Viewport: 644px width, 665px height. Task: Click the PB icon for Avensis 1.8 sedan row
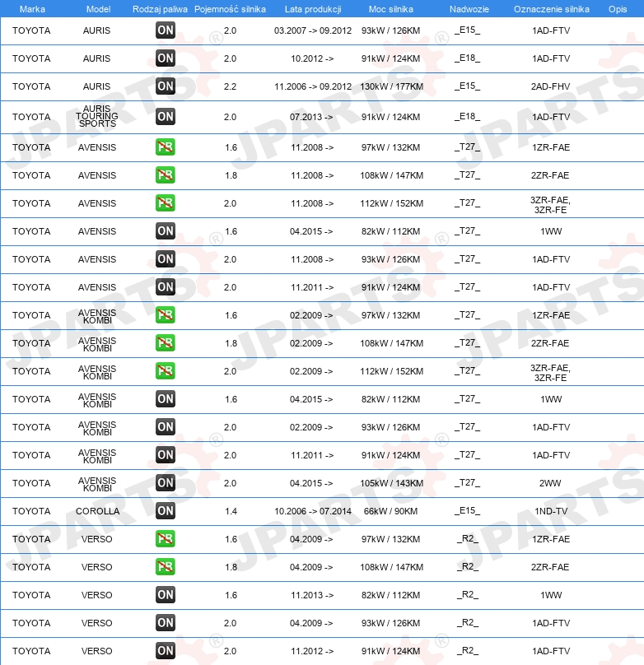coord(166,175)
